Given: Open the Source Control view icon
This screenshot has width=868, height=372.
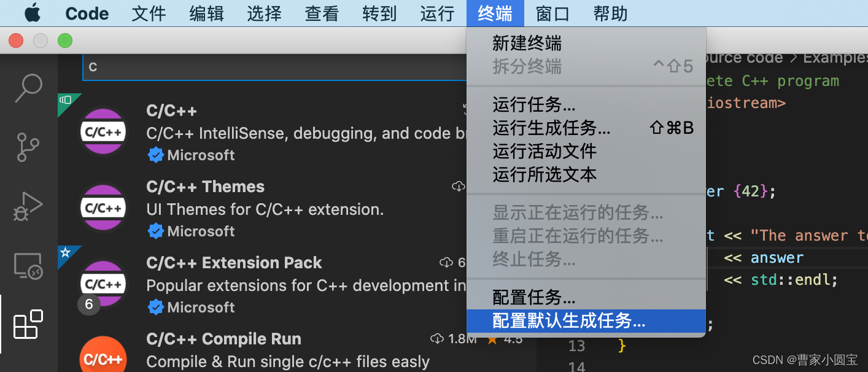Looking at the screenshot, I should pyautogui.click(x=28, y=147).
